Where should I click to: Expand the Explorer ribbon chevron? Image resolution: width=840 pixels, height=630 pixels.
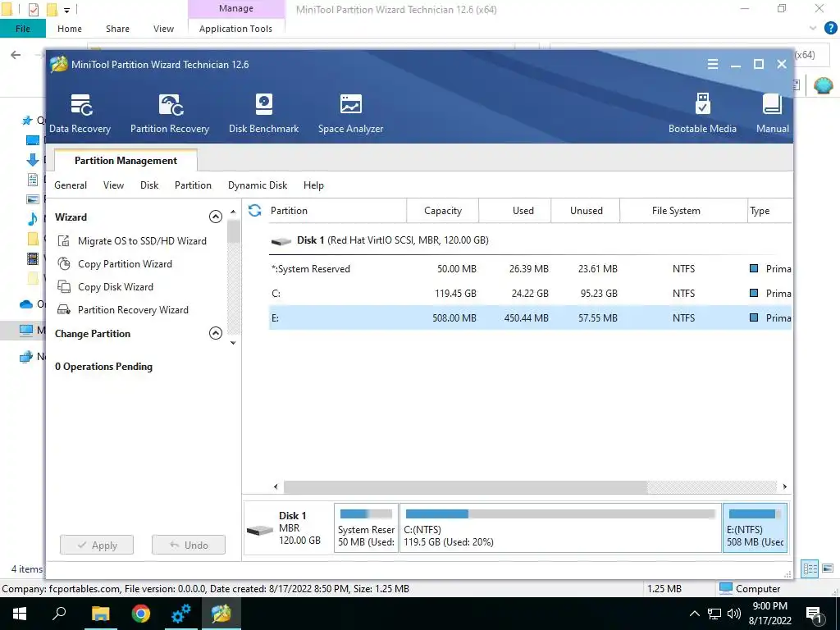(x=813, y=29)
